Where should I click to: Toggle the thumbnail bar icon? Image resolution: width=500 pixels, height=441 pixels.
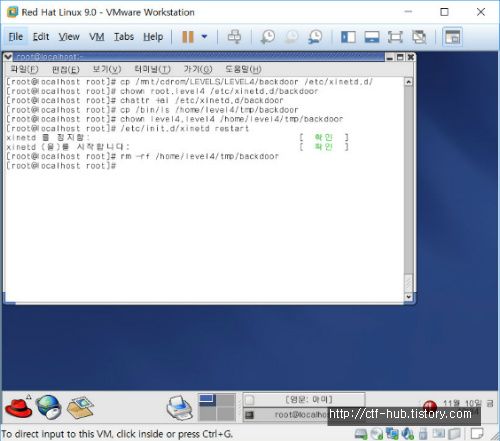372,37
